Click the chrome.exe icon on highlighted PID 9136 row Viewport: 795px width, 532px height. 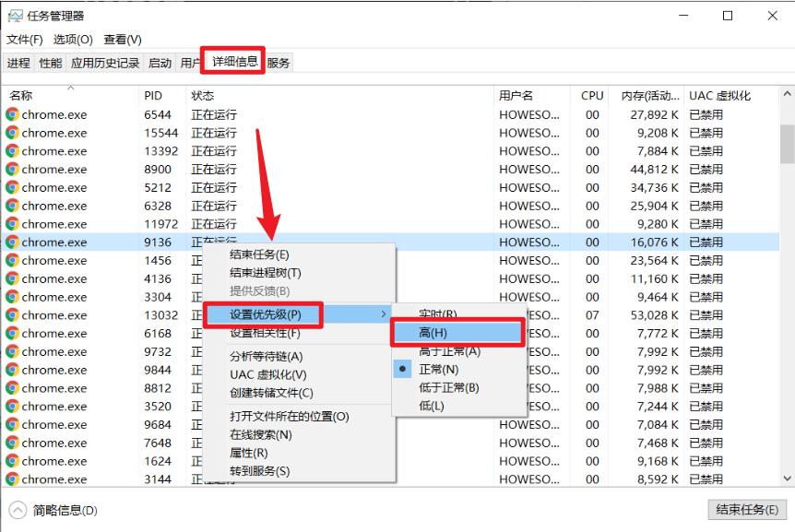coord(11,242)
